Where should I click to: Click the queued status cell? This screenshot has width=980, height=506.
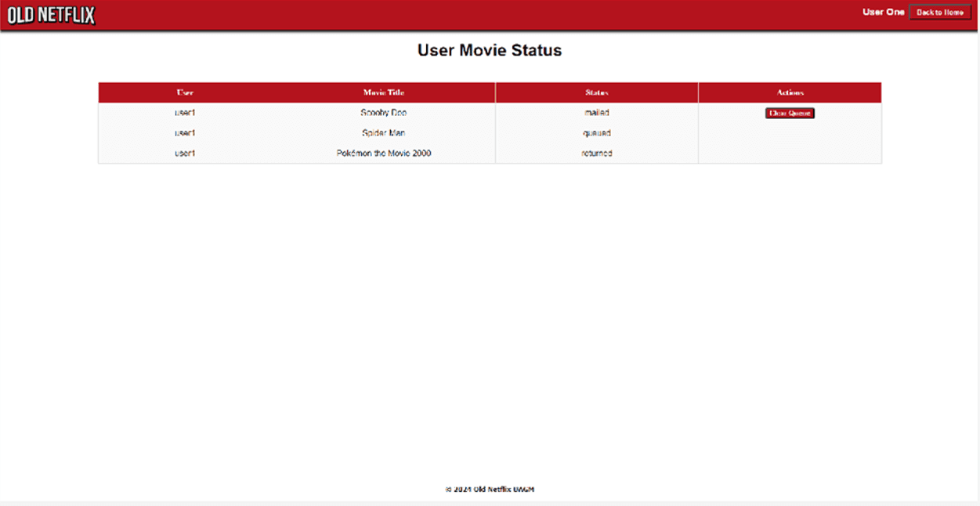597,133
